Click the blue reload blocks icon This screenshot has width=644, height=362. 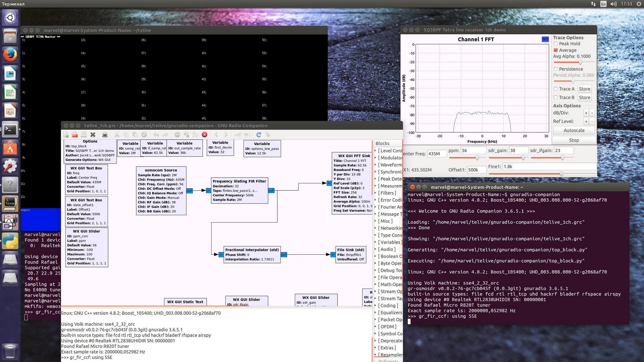click(x=259, y=135)
